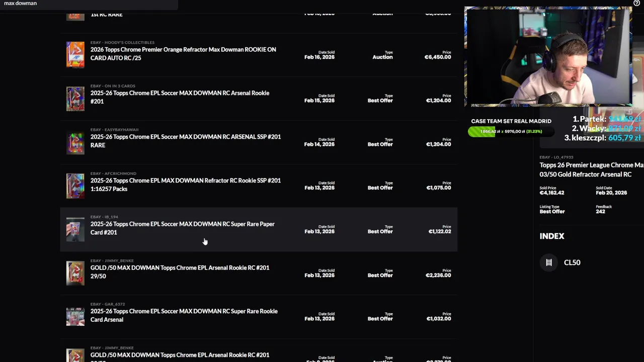Click EBAY - AFCRICHMOND seller label

coord(113,173)
